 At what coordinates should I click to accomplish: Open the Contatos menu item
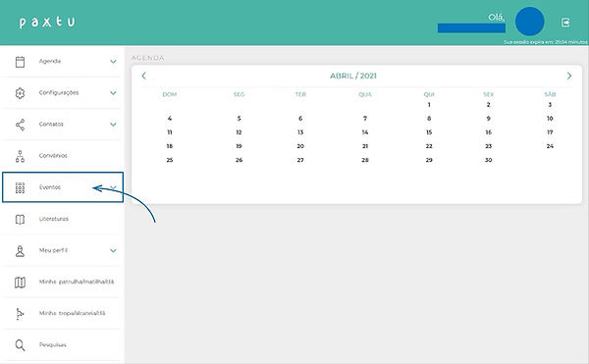tap(62, 125)
